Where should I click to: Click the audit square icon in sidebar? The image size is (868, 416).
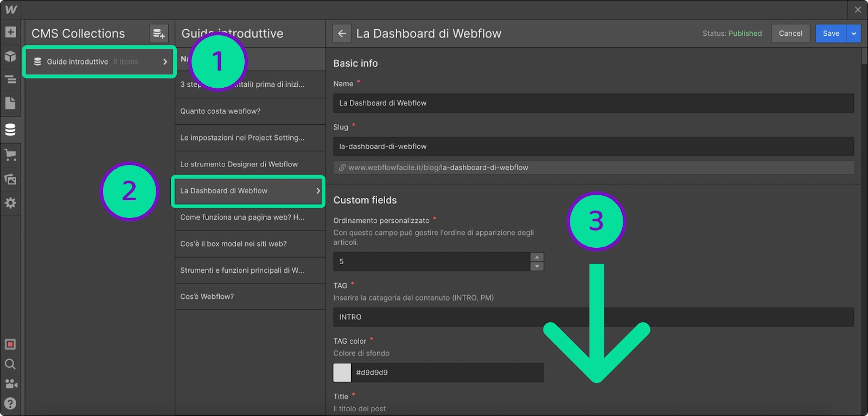10,344
